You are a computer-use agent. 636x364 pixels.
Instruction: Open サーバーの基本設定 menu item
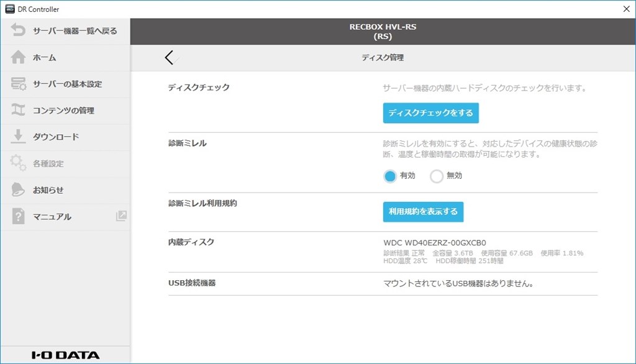pos(65,84)
